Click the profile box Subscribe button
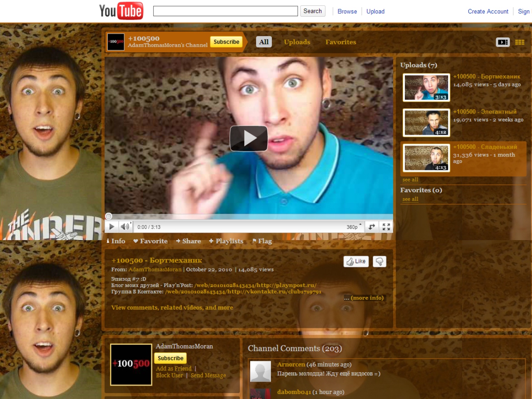This screenshot has width=532, height=399. 170,358
